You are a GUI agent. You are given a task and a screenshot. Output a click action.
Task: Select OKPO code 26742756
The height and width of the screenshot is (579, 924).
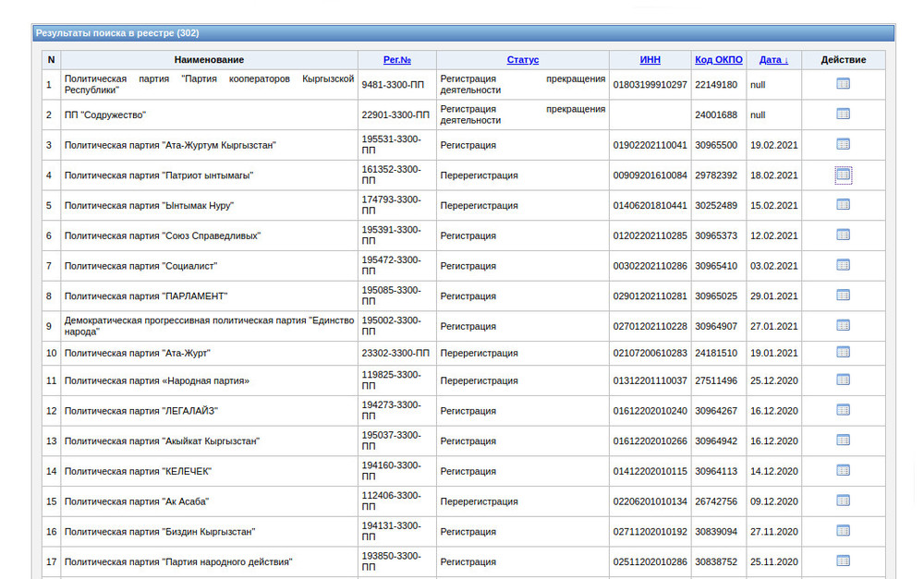click(716, 501)
